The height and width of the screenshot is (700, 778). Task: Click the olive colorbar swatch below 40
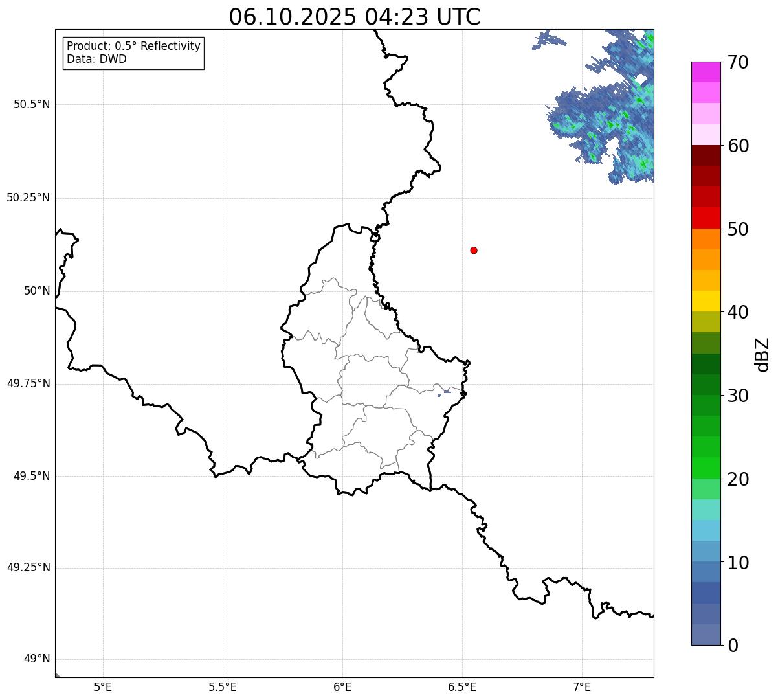pos(706,322)
